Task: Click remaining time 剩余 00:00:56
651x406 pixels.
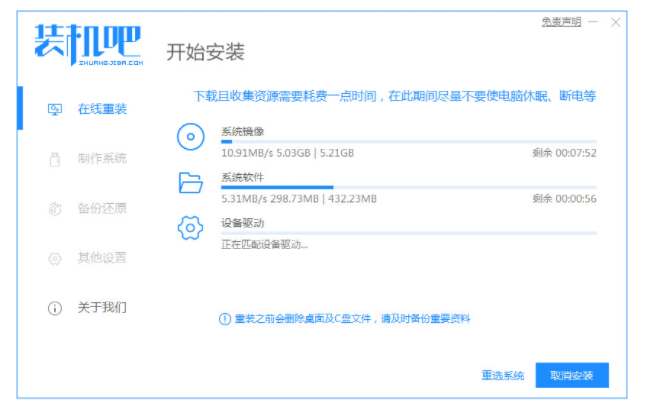Action: 564,199
